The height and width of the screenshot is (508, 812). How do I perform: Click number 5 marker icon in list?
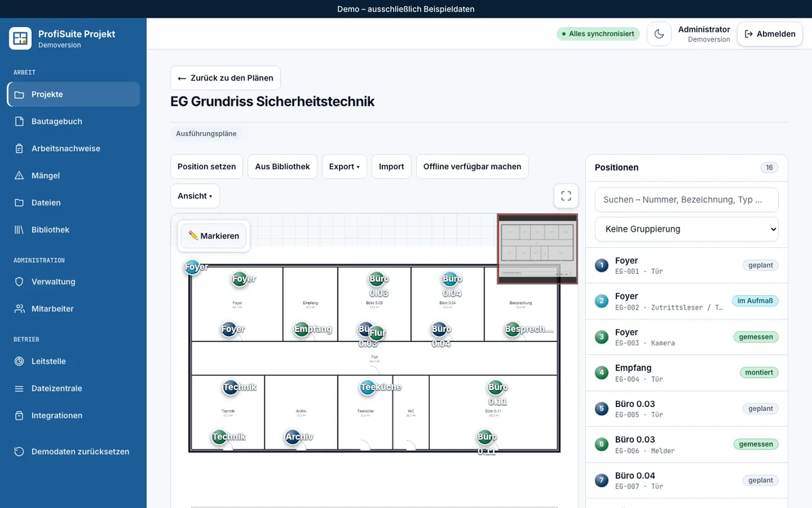tap(602, 409)
